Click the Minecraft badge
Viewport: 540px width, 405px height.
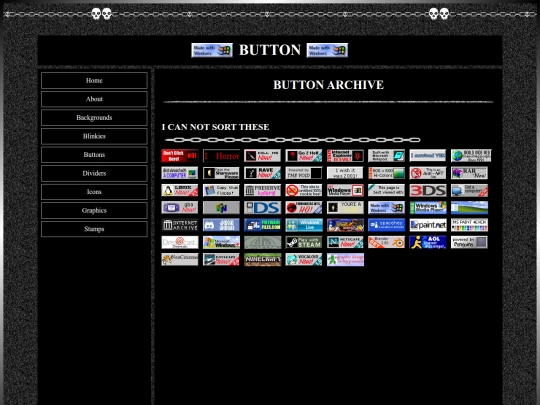(262, 259)
